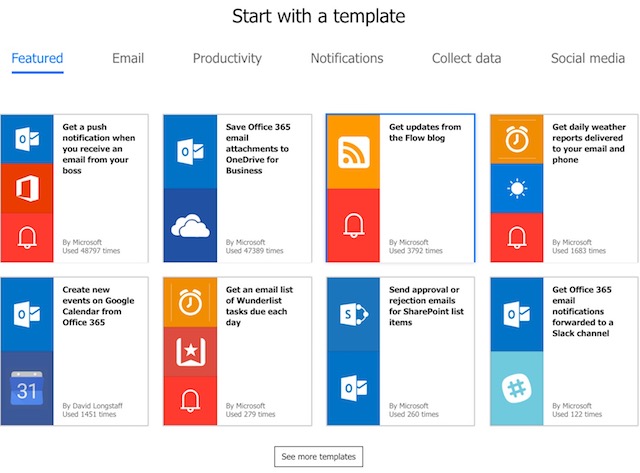Click the alarm clock icon in weather template

coord(517,139)
